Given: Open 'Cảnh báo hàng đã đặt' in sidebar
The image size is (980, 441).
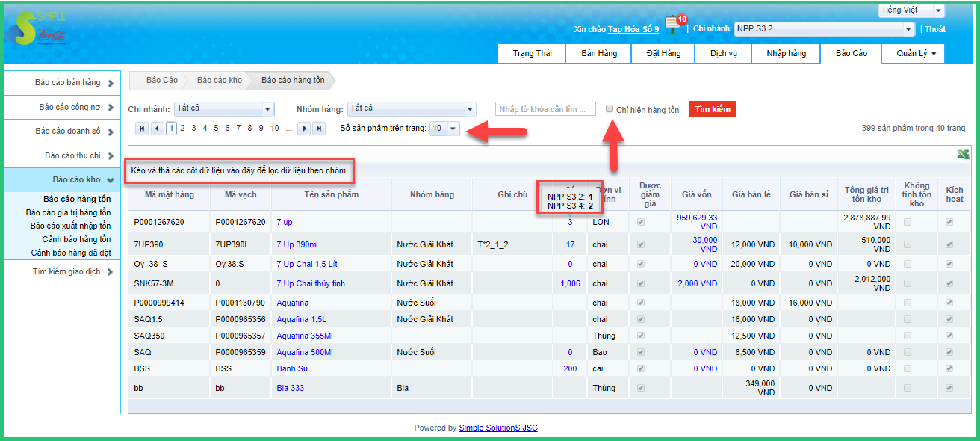Looking at the screenshot, I should coord(71,253).
